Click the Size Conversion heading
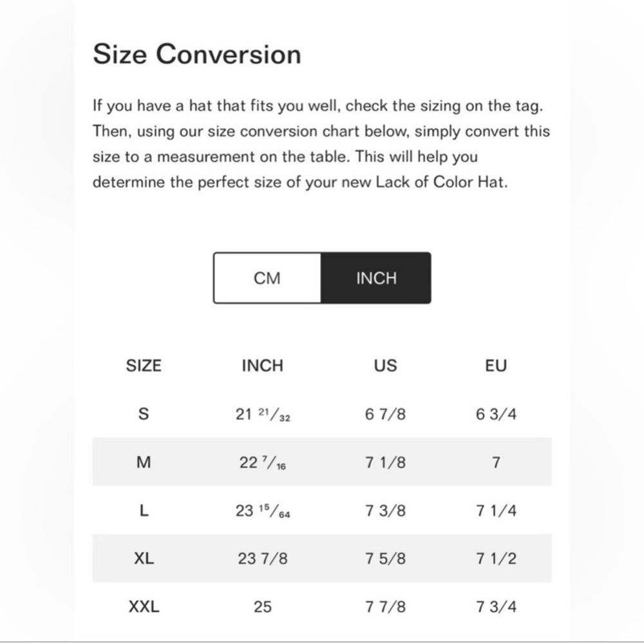644x644 pixels. coord(197,54)
